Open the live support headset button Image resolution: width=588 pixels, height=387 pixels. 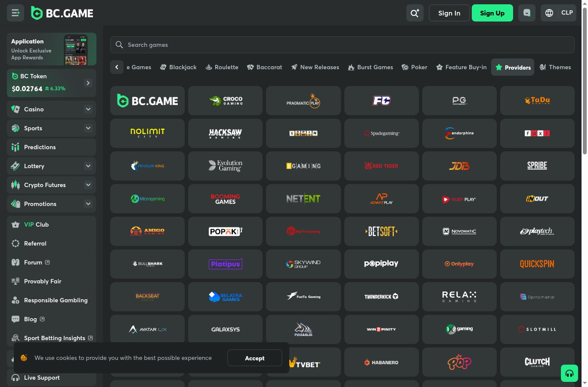click(x=569, y=373)
